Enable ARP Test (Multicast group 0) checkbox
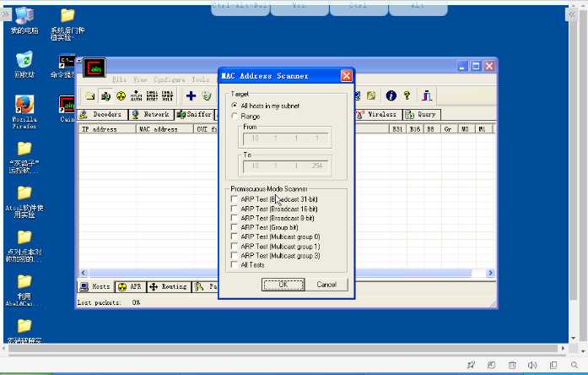The height and width of the screenshot is (375, 588). coord(234,236)
